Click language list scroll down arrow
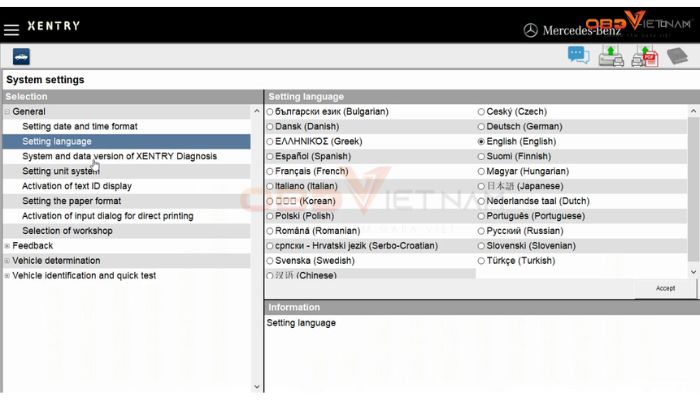This screenshot has width=700, height=400. click(693, 272)
